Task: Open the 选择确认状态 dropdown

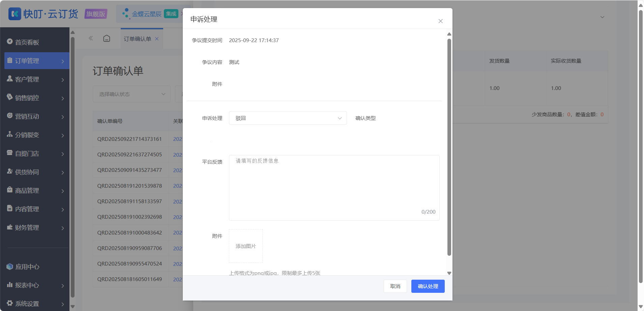Action: (131, 94)
